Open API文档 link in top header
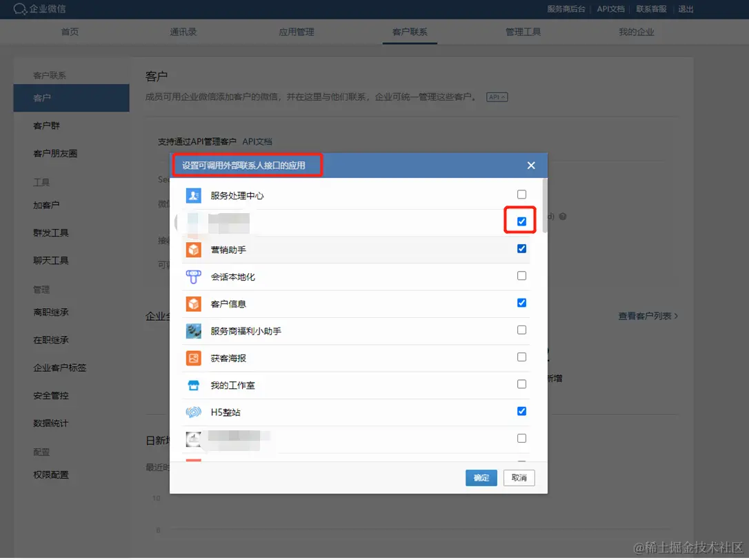Image resolution: width=749 pixels, height=560 pixels. pos(610,9)
